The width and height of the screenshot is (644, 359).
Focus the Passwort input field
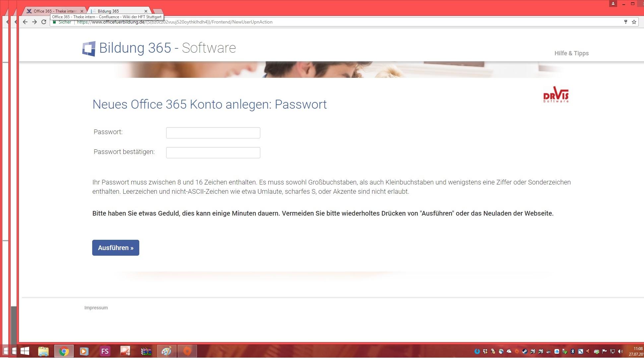click(213, 133)
